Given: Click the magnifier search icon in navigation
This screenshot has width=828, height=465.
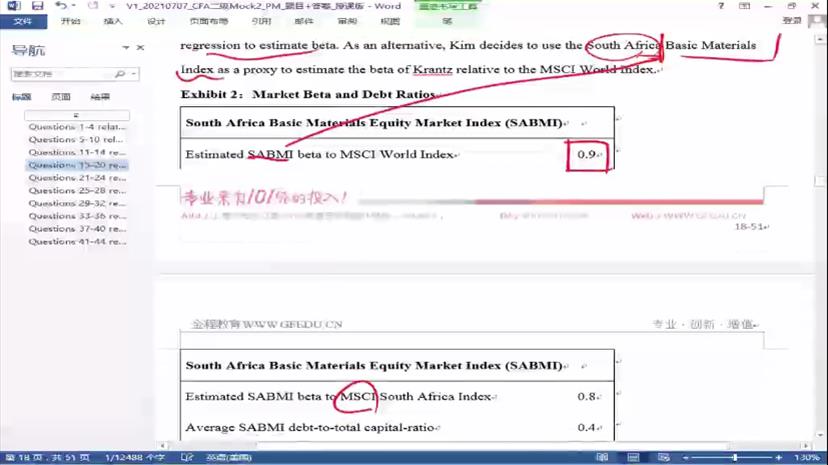Looking at the screenshot, I should tap(121, 74).
